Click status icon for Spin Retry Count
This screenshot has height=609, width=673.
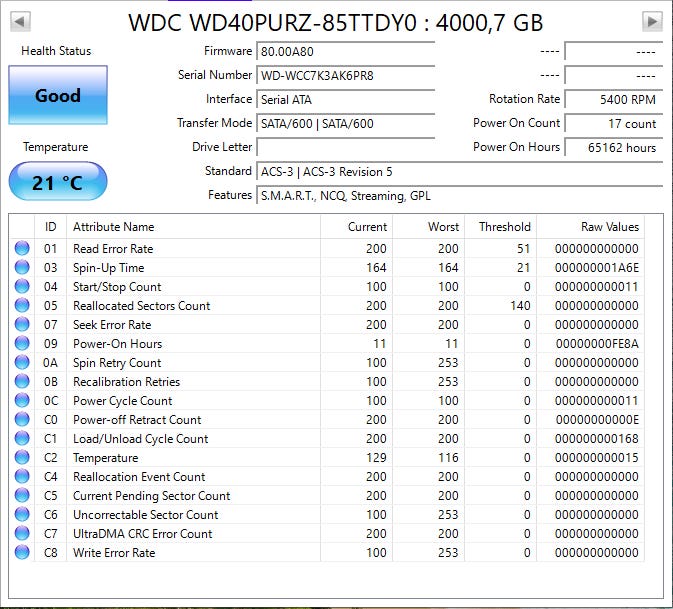tap(22, 362)
